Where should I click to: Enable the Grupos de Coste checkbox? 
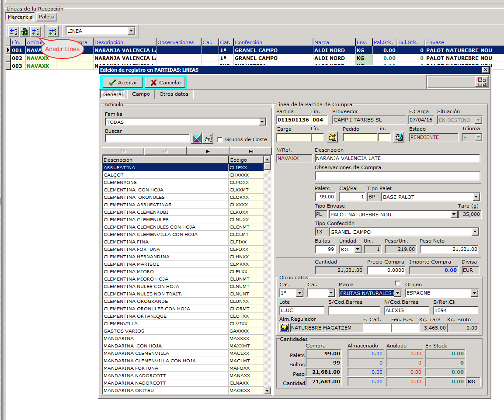click(x=220, y=139)
